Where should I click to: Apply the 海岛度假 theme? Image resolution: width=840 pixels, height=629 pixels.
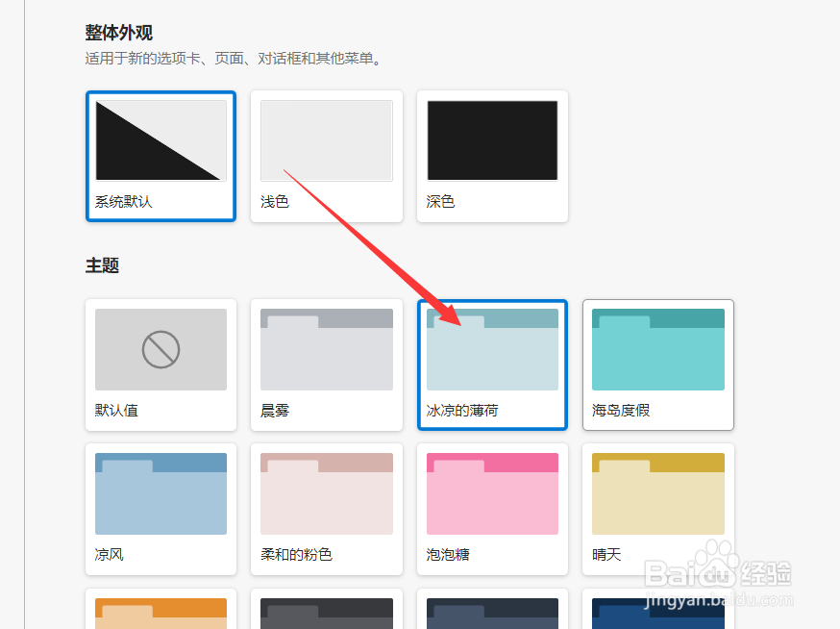(657, 365)
